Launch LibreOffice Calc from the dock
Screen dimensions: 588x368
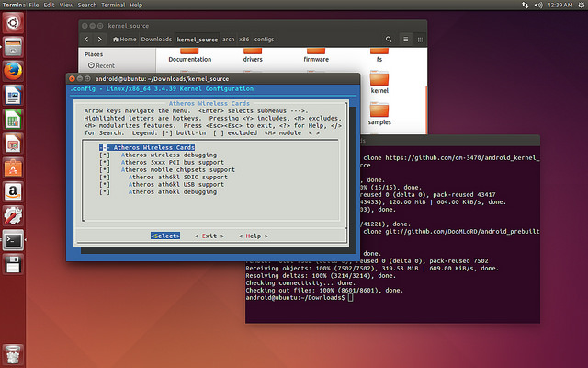tap(13, 120)
